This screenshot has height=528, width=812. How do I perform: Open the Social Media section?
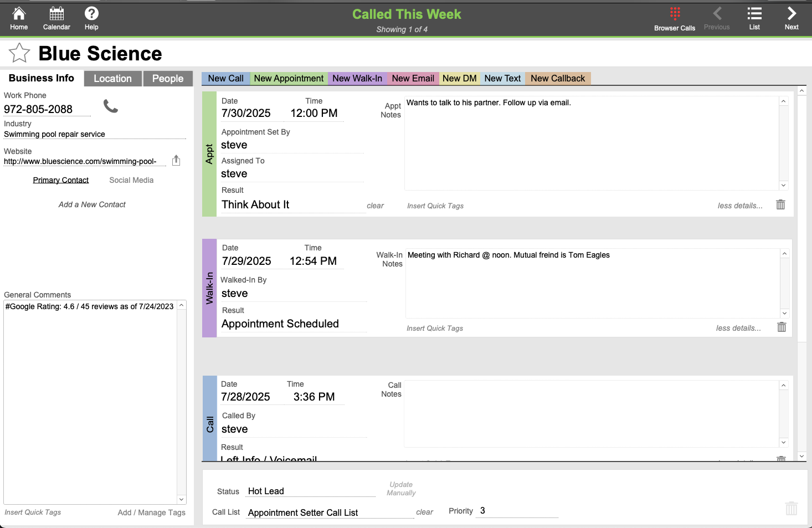[x=131, y=180]
